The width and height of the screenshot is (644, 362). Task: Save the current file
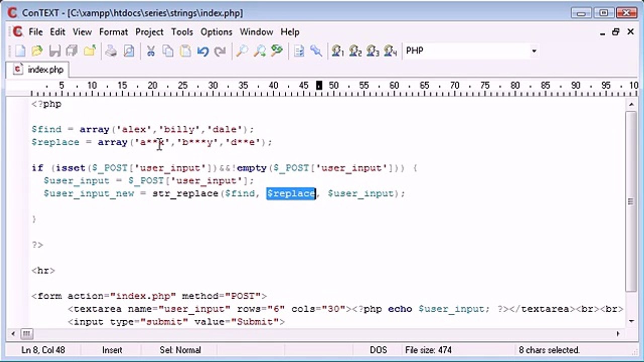click(x=54, y=51)
